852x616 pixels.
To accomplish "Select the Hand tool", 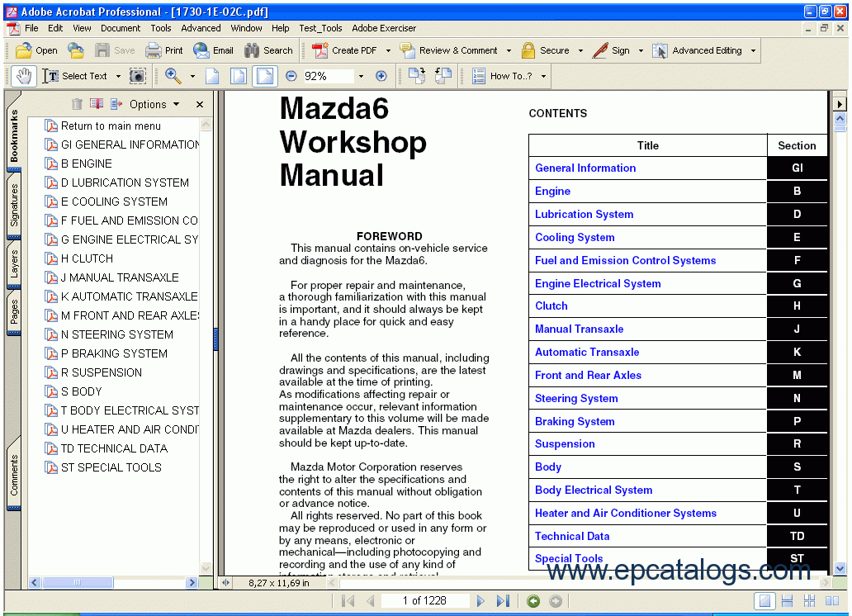I will pos(23,76).
